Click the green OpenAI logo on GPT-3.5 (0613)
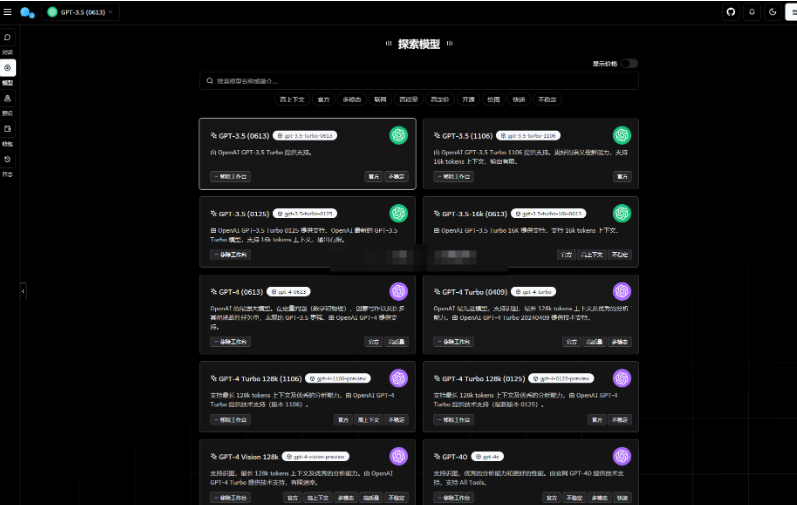Image resolution: width=797 pixels, height=505 pixels. click(x=398, y=135)
